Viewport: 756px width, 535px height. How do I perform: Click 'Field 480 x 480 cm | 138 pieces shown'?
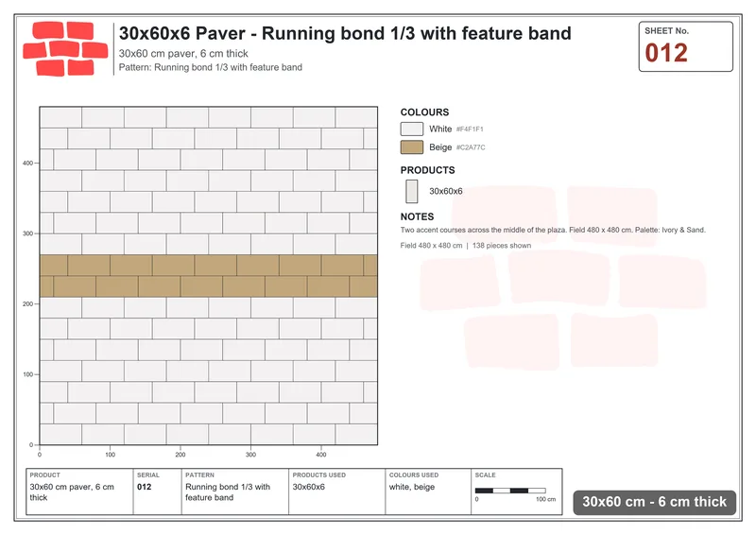tap(466, 246)
